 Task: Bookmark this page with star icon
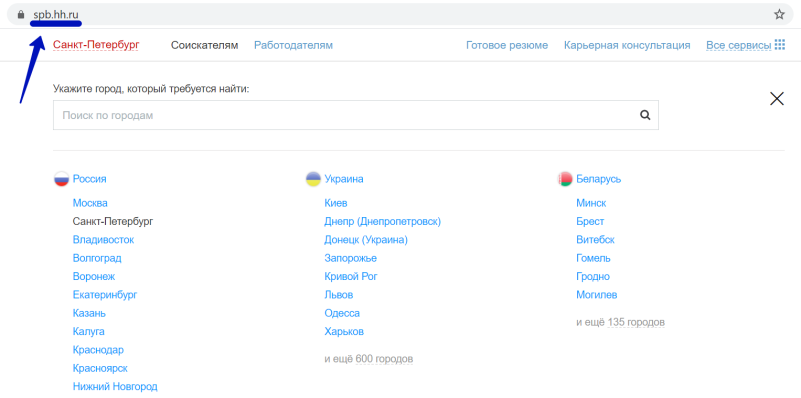pos(779,14)
